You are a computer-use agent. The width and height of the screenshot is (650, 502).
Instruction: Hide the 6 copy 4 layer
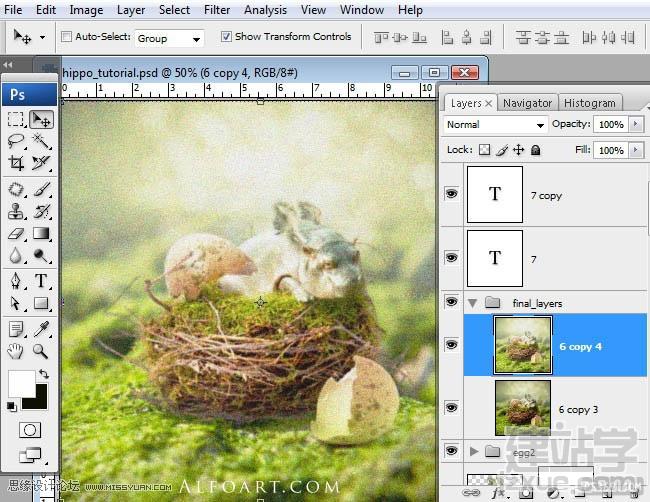point(451,344)
